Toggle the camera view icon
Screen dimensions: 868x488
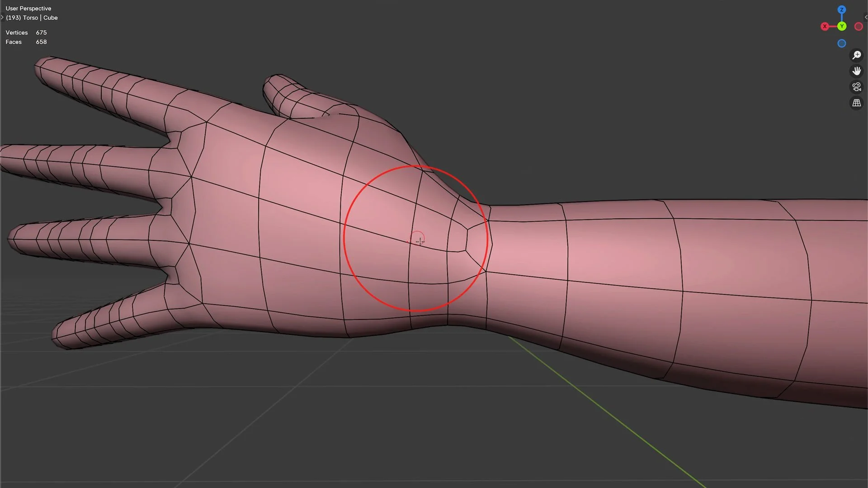[x=856, y=87]
